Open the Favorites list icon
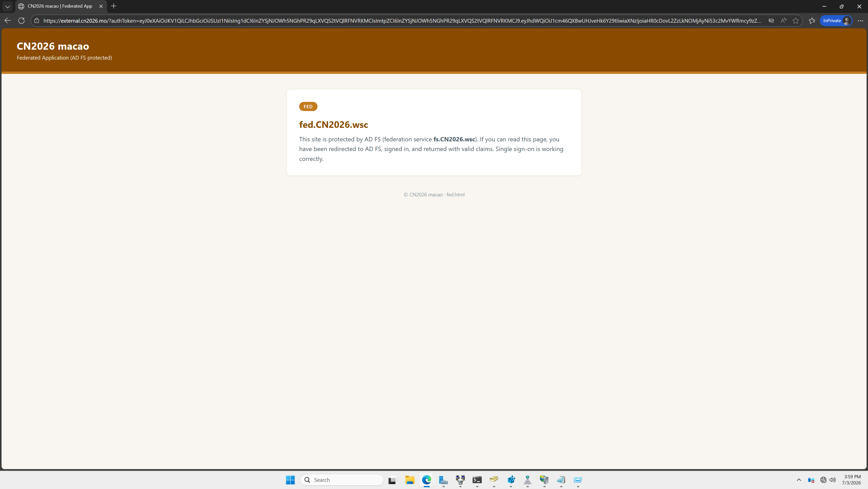This screenshot has width=868, height=489. (x=812, y=21)
